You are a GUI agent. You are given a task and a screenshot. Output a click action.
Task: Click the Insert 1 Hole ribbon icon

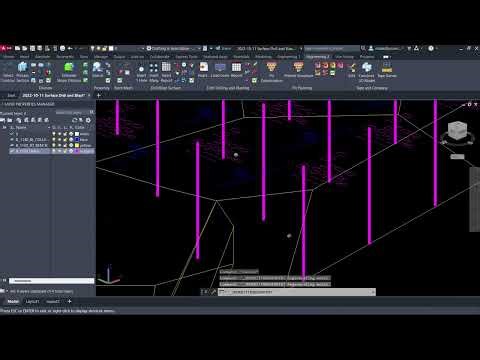(141, 69)
